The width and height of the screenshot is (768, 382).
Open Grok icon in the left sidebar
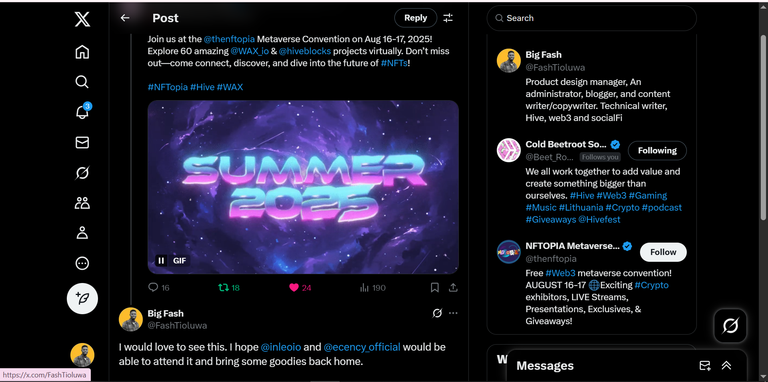(x=82, y=173)
